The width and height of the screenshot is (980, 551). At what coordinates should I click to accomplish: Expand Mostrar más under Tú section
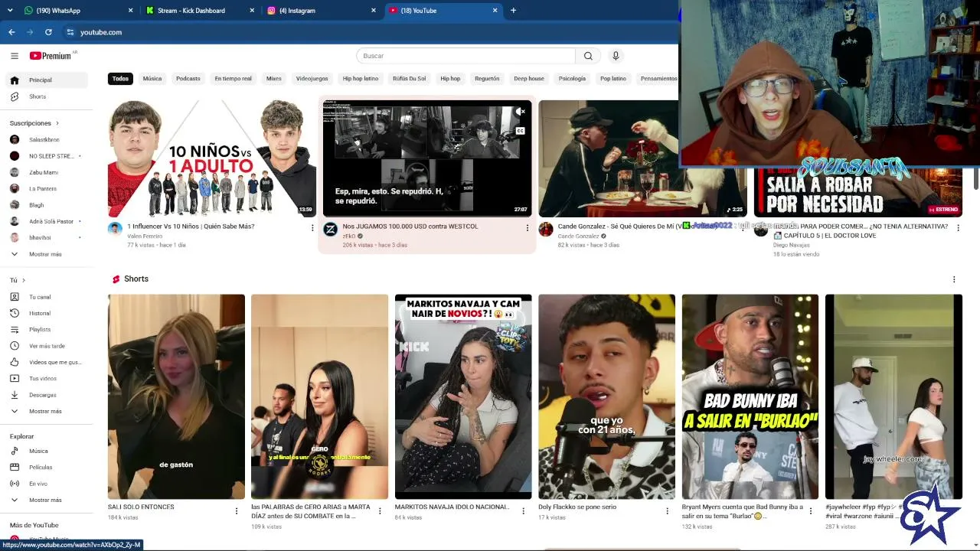click(x=47, y=412)
